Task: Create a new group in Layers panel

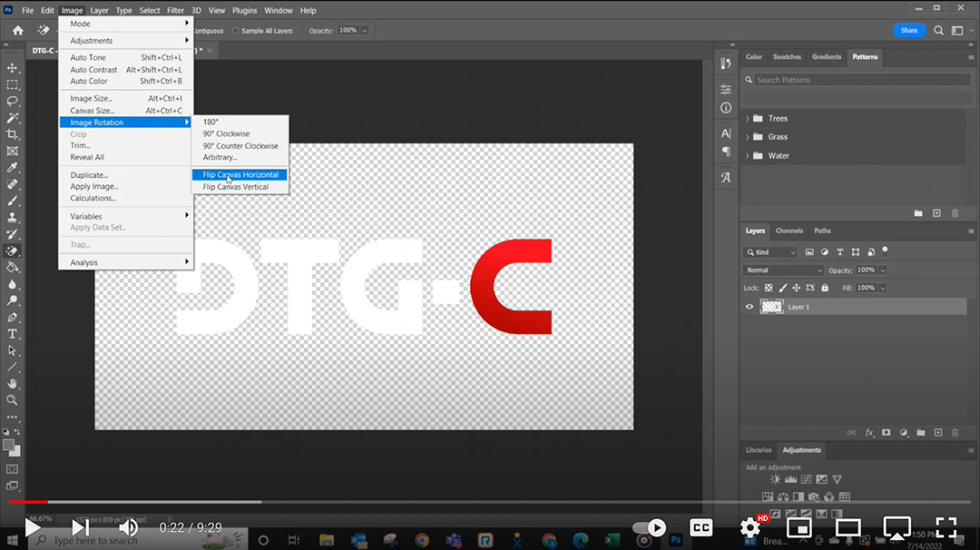Action: tap(921, 433)
